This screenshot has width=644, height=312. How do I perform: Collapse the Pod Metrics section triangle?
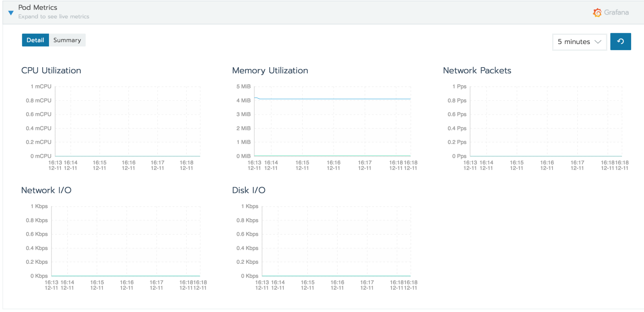click(11, 13)
